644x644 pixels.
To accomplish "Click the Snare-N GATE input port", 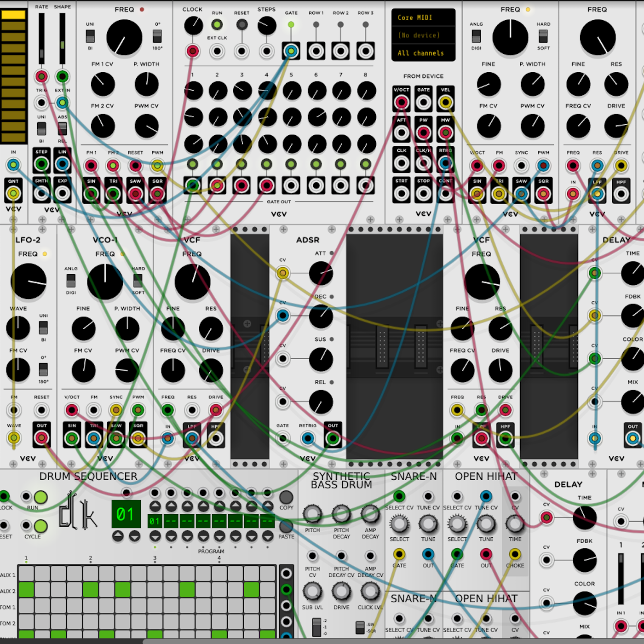I will (x=399, y=554).
